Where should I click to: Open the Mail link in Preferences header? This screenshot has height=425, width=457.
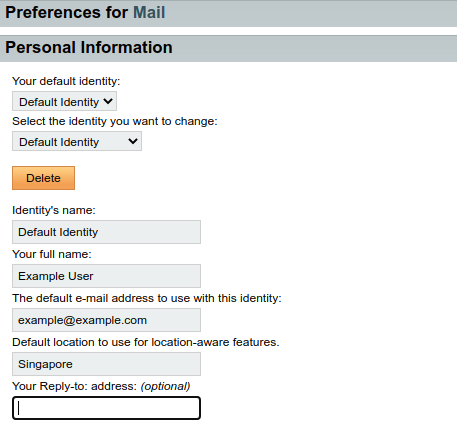tap(149, 13)
